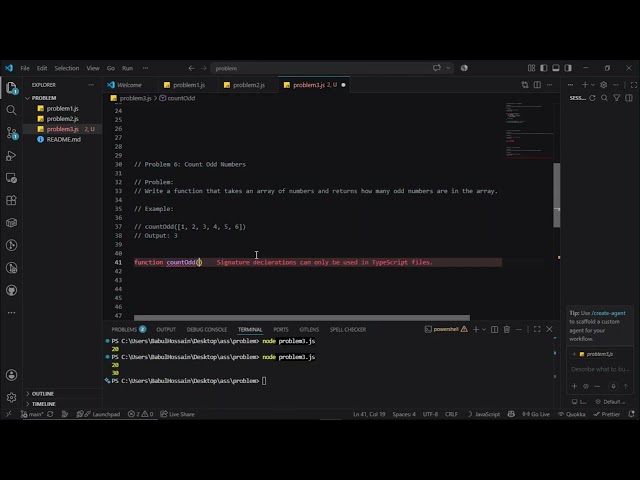Open the File menu
This screenshot has height=480, width=640.
coord(25,68)
